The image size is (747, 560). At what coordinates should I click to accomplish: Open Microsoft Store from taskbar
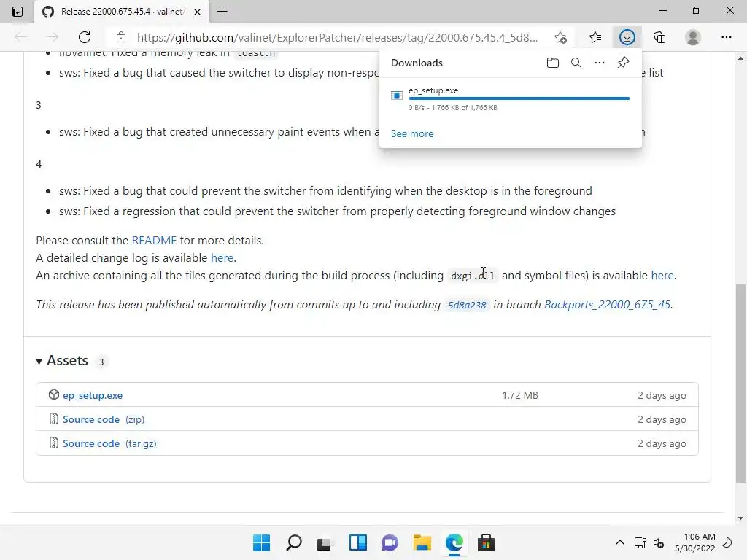point(487,542)
